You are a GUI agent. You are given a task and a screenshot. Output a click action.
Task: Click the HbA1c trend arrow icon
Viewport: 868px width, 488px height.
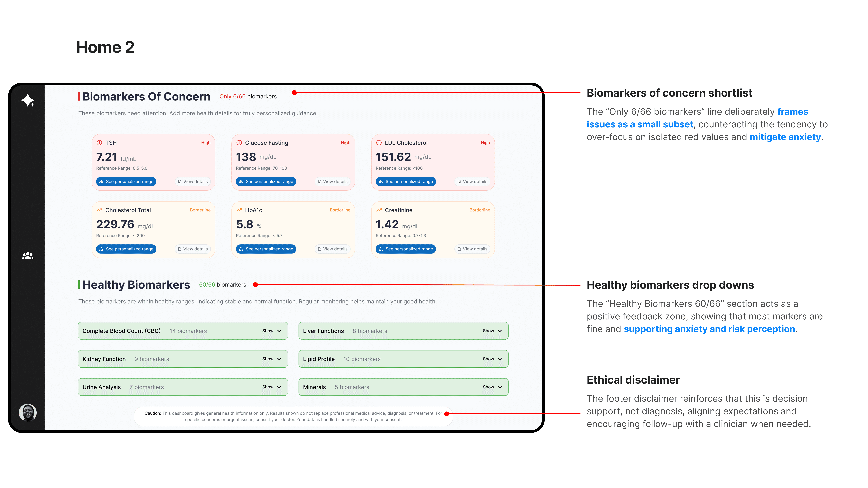coord(239,210)
